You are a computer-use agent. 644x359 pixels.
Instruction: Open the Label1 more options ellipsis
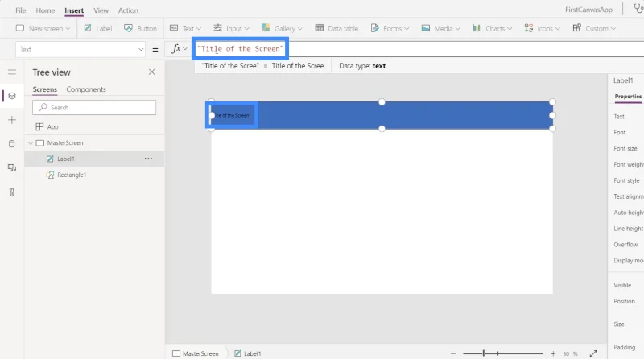click(148, 158)
